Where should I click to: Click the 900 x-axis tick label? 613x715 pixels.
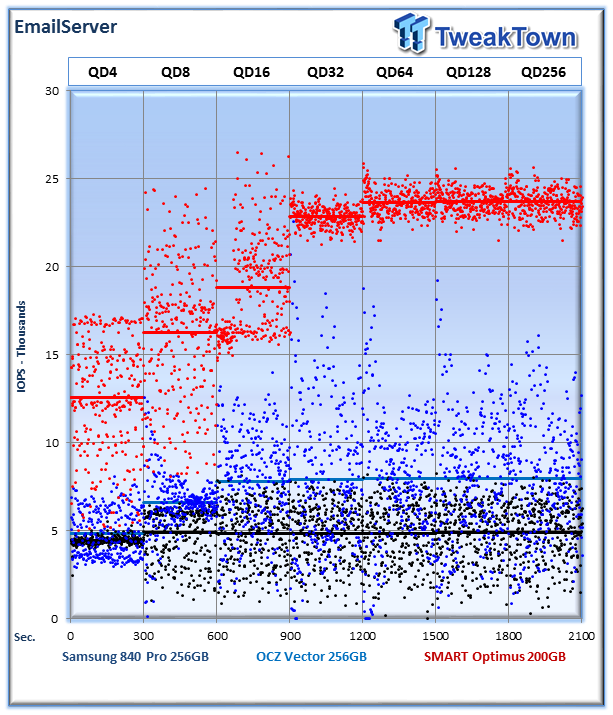(290, 636)
